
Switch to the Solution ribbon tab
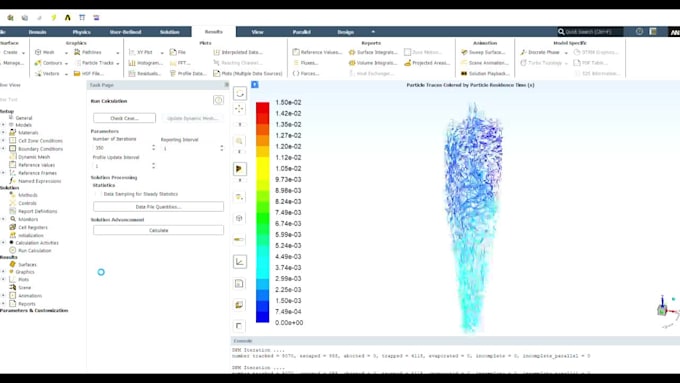click(x=170, y=32)
